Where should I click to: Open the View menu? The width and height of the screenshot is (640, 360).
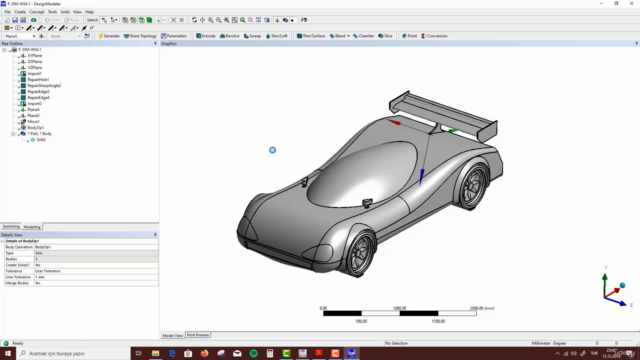coord(77,12)
